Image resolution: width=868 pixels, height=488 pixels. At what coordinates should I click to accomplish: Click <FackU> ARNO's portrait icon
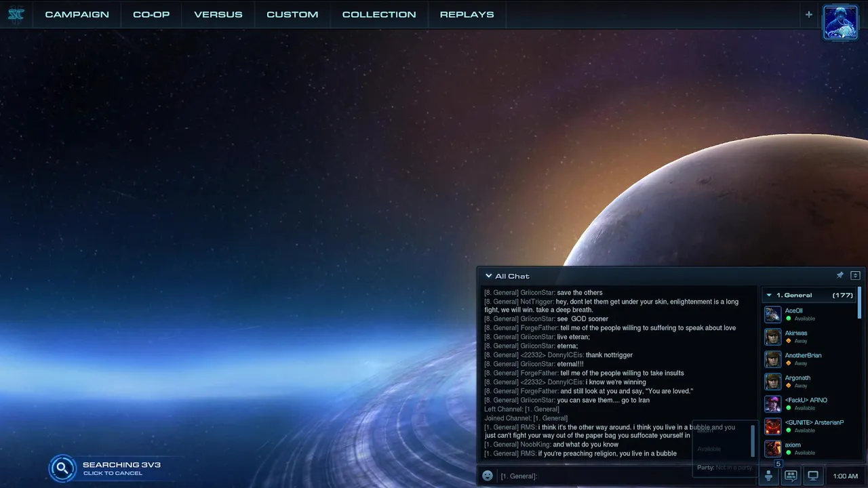(x=773, y=404)
